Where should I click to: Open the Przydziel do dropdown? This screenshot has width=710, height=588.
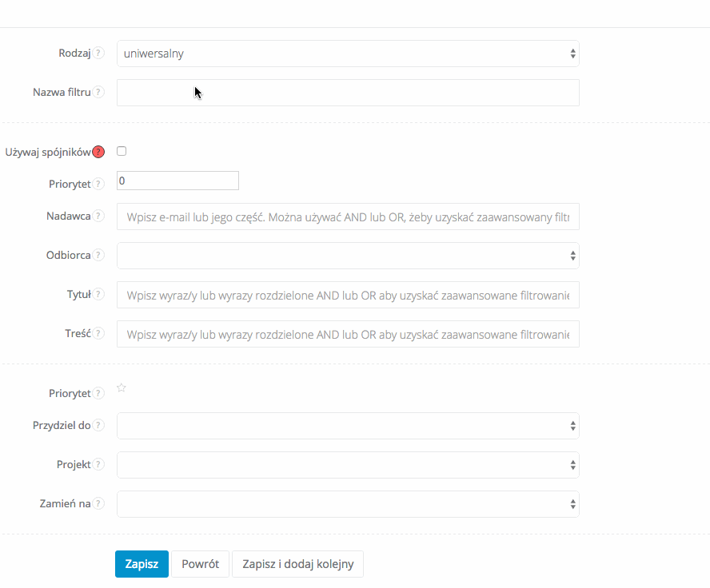[348, 426]
